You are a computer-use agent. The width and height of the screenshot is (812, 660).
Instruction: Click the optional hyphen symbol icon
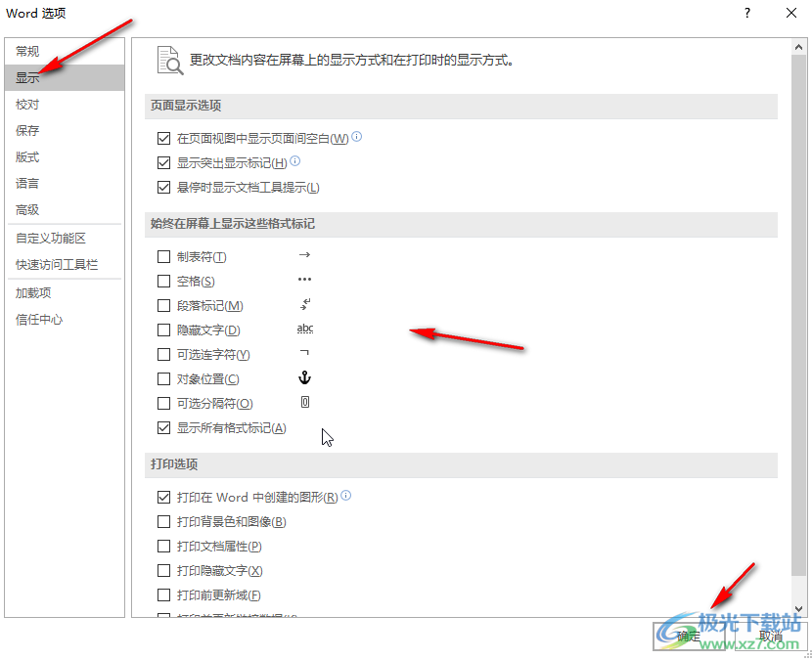[304, 353]
